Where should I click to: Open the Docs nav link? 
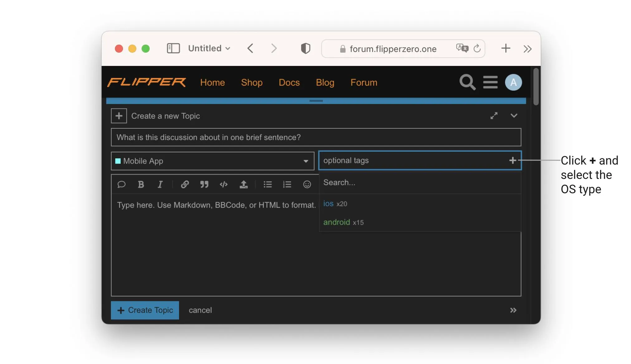pos(289,82)
